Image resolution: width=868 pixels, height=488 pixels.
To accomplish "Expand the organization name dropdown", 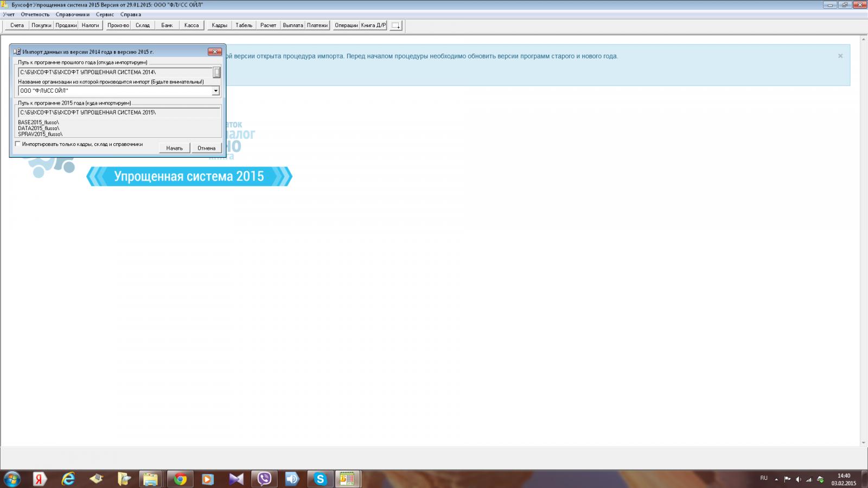I will click(215, 91).
